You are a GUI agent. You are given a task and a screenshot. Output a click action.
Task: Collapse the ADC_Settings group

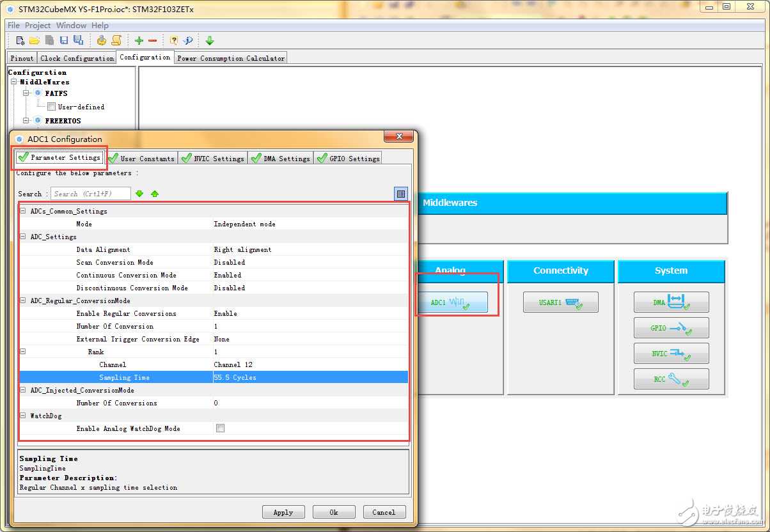[23, 237]
